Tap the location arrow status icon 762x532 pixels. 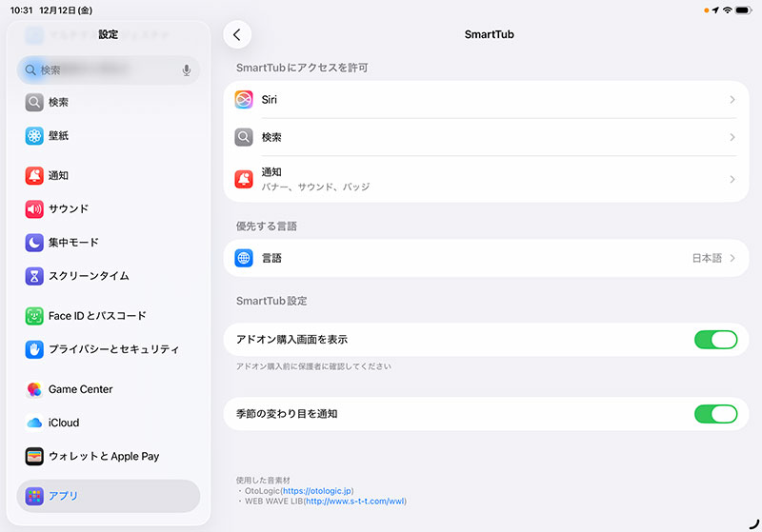715,10
